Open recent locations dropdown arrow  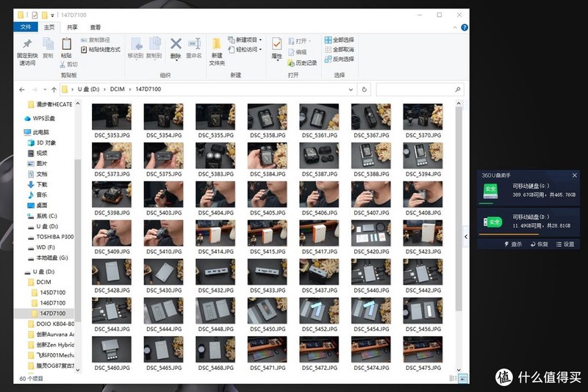[45, 90]
